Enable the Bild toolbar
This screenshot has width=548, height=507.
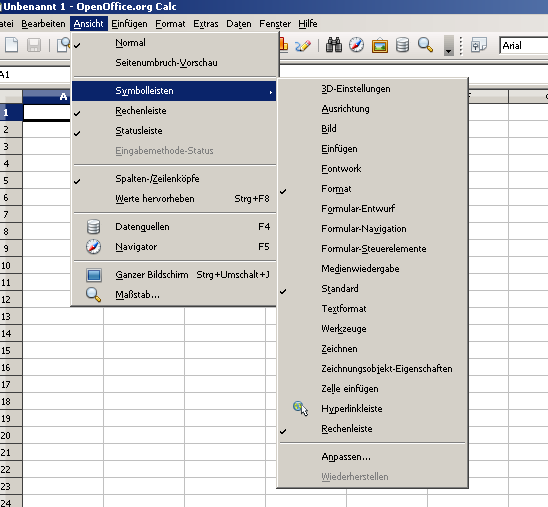point(372,129)
